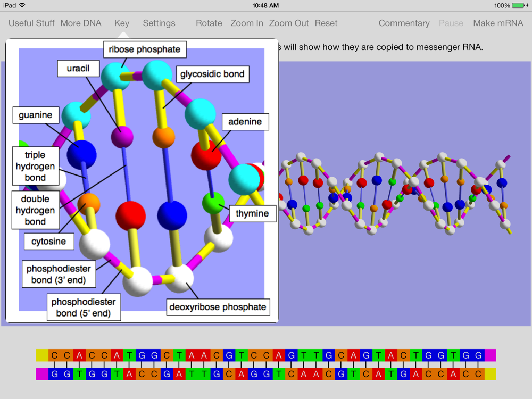Screen dimensions: 532x399
Task: Reset the DNA view
Action: tap(326, 23)
